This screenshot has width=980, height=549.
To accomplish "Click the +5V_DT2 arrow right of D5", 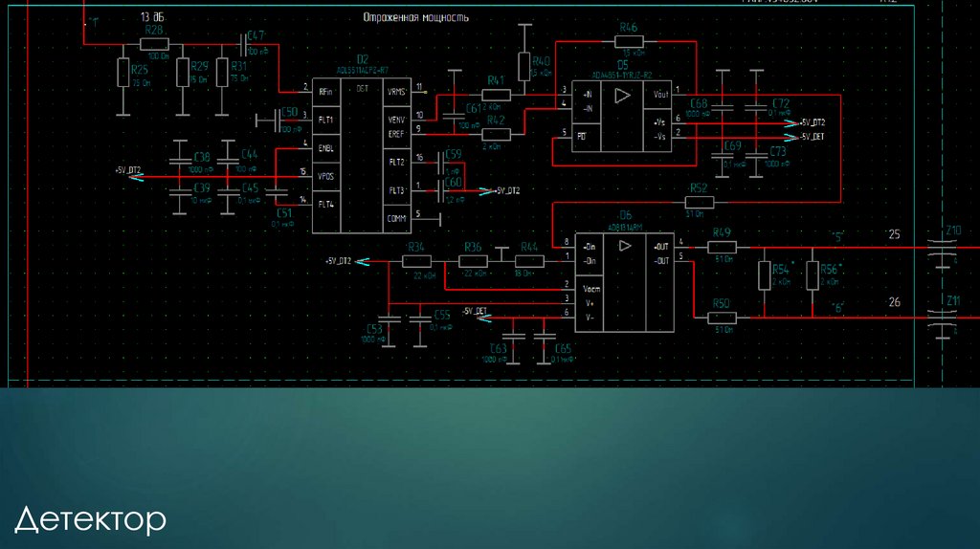I will coord(791,123).
